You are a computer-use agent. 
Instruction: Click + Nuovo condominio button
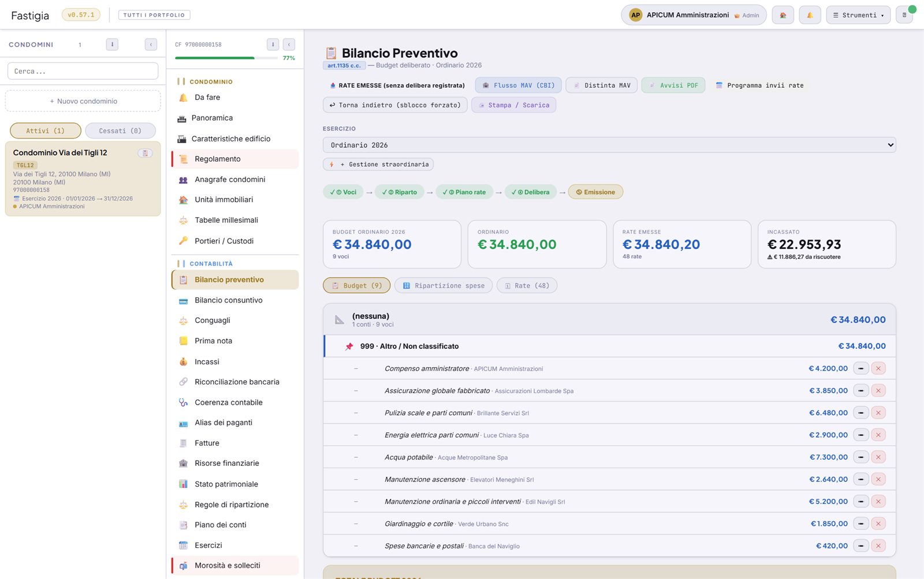pyautogui.click(x=83, y=101)
